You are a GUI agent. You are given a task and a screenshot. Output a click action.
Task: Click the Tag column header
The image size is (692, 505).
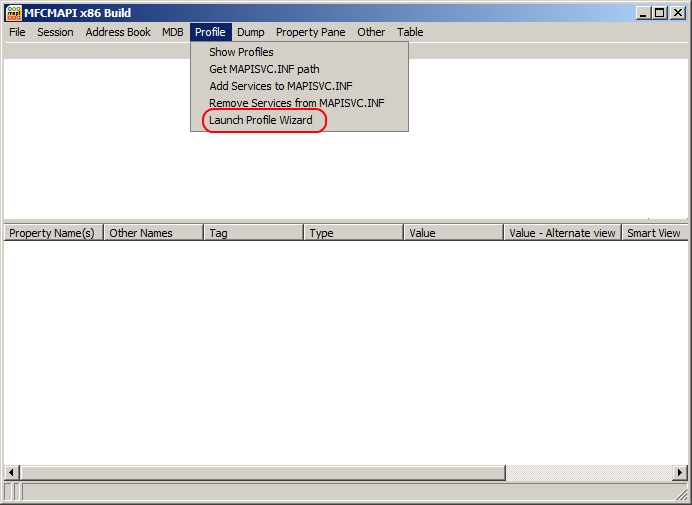(x=254, y=233)
